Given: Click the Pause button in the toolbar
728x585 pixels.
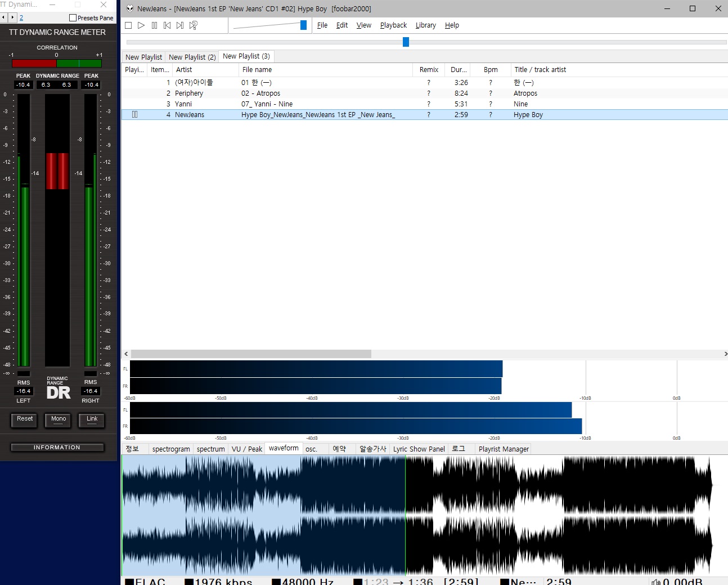Looking at the screenshot, I should (x=154, y=25).
